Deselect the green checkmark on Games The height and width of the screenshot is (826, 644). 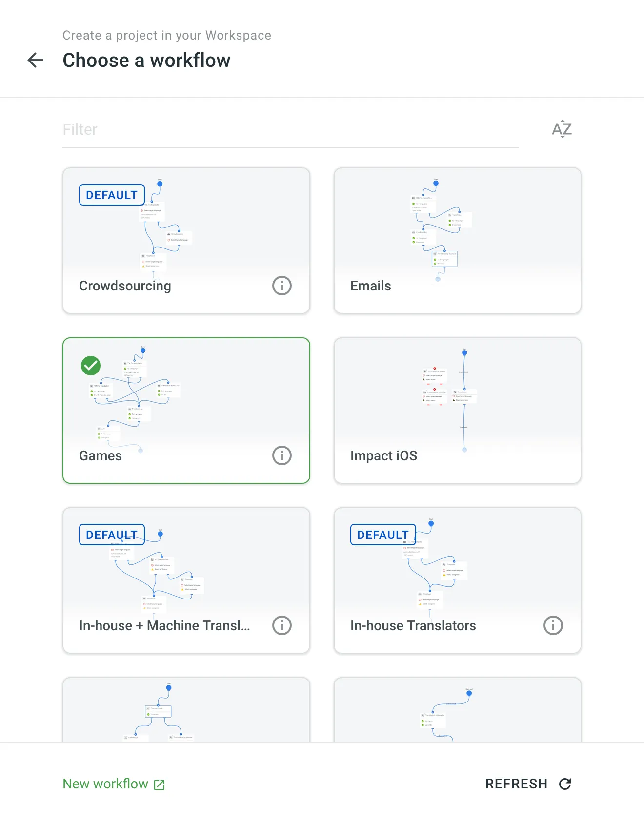90,365
